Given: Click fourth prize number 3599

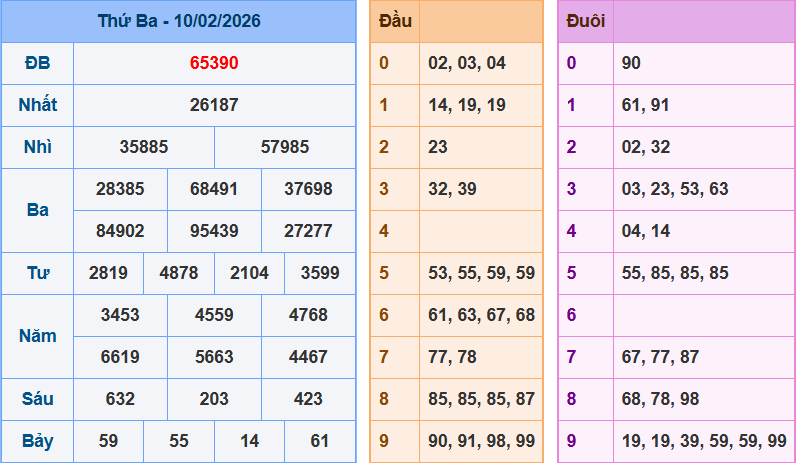Looking at the screenshot, I should point(320,273).
